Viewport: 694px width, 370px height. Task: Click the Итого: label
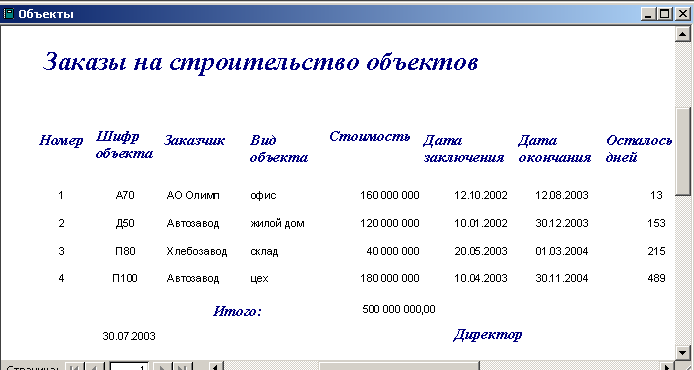237,311
